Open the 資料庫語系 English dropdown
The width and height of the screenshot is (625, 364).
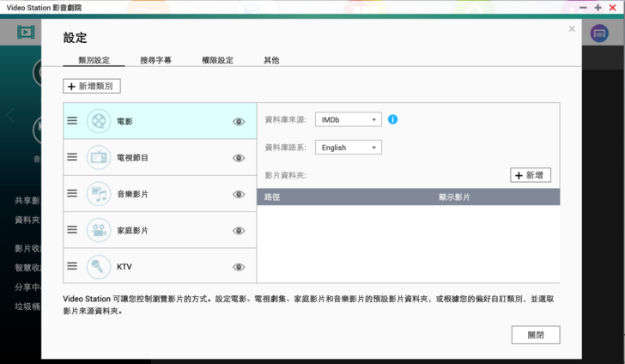[348, 148]
